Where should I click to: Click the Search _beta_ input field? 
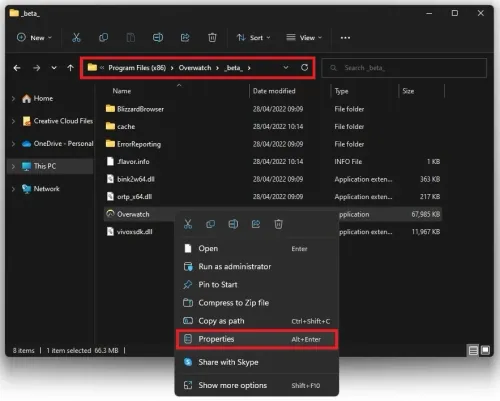(404, 68)
